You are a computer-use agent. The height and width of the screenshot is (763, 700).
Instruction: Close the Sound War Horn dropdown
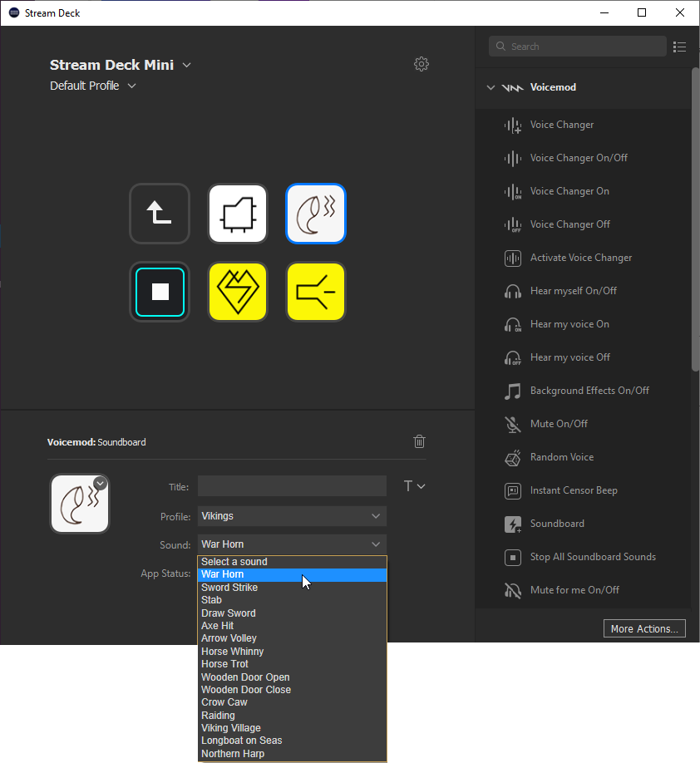point(292,544)
